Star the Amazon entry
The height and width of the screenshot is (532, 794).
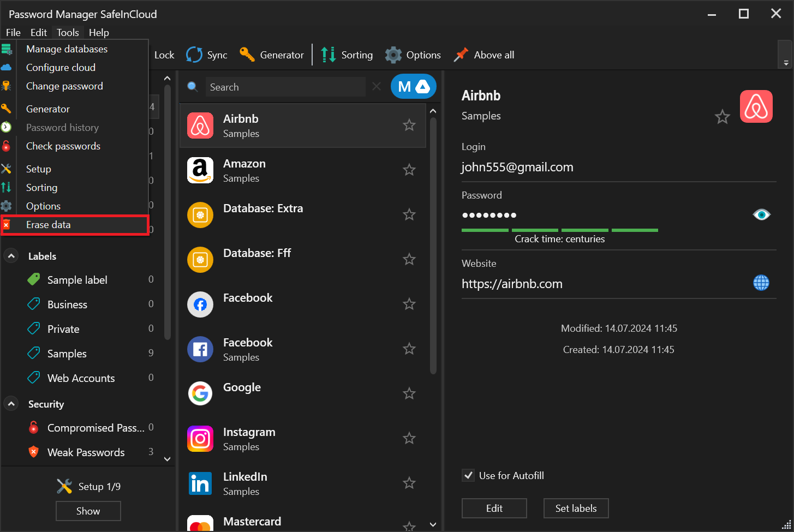click(x=409, y=170)
